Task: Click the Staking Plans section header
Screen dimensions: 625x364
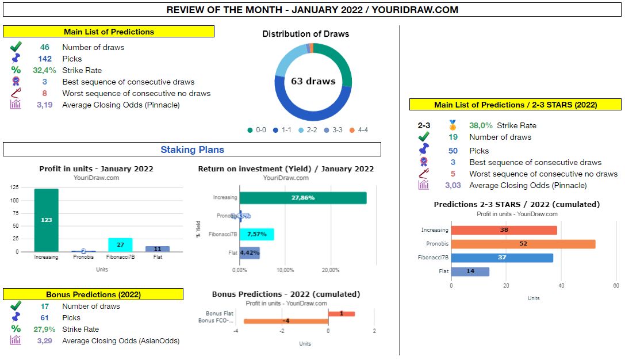Action: point(193,150)
